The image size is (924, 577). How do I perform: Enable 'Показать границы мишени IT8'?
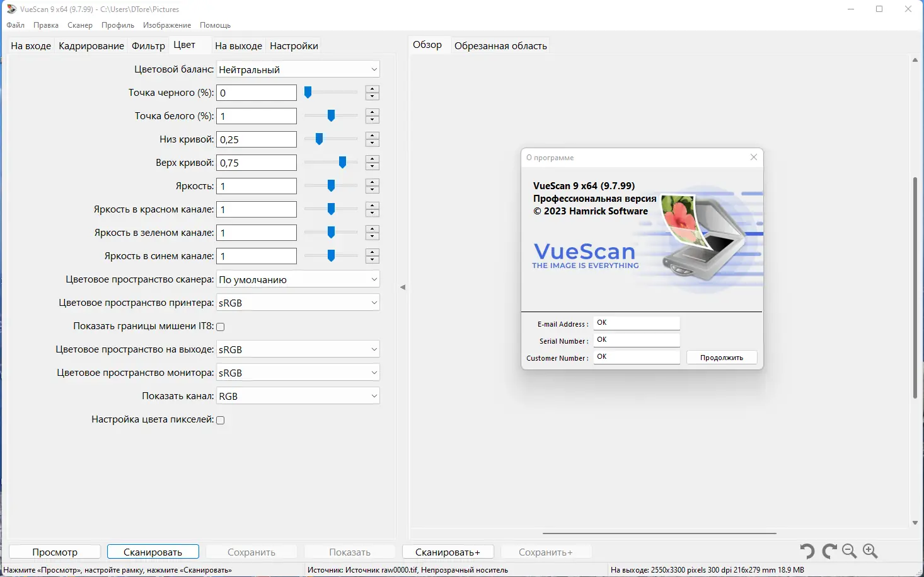click(x=220, y=326)
